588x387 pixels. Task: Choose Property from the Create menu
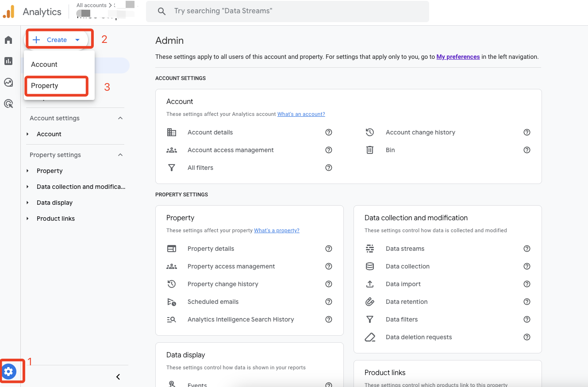59,86
